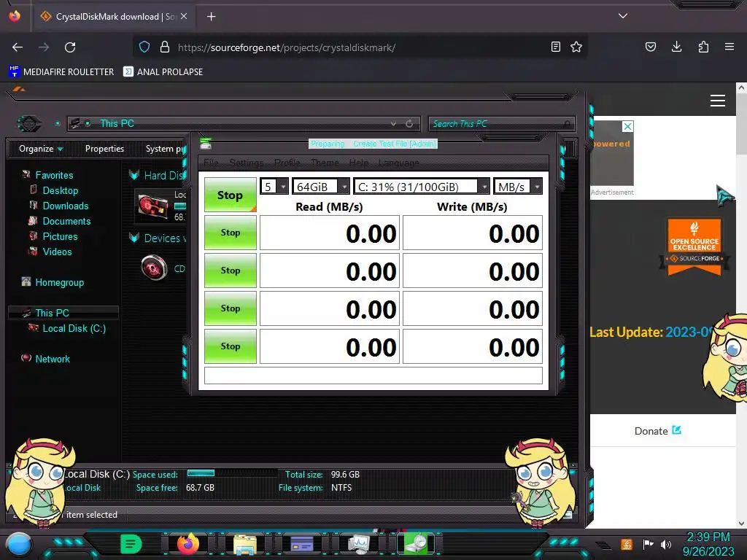The height and width of the screenshot is (560, 747).
Task: Open CrystalDiskMark Language menu
Action: coord(399,163)
